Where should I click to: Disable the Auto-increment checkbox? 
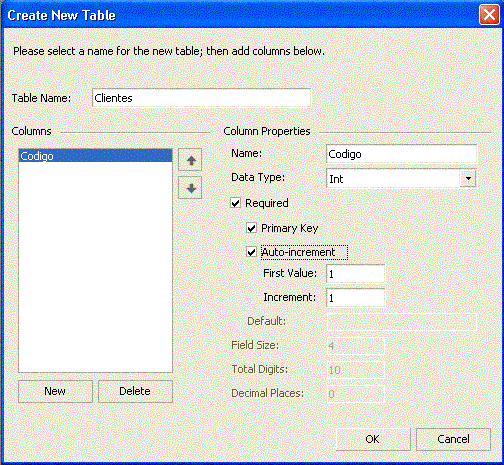[x=251, y=252]
